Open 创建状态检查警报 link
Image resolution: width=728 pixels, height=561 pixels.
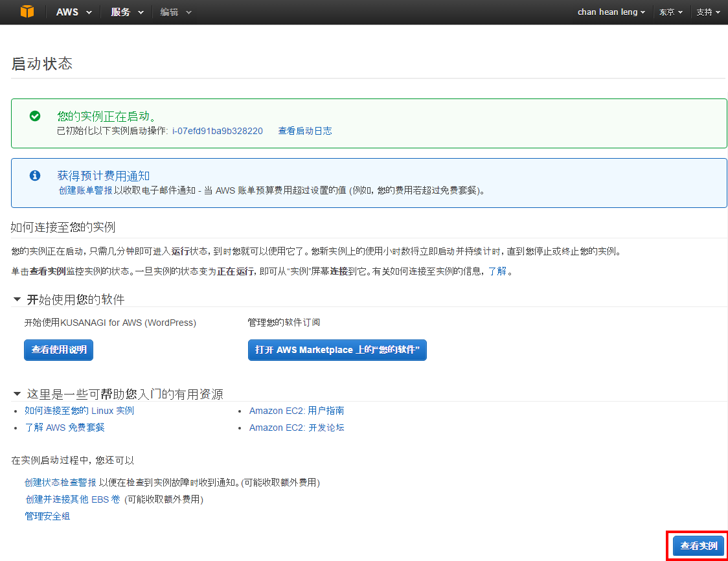(x=60, y=483)
